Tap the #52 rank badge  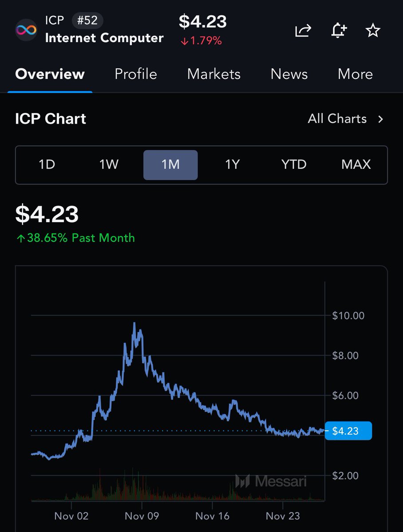point(87,20)
